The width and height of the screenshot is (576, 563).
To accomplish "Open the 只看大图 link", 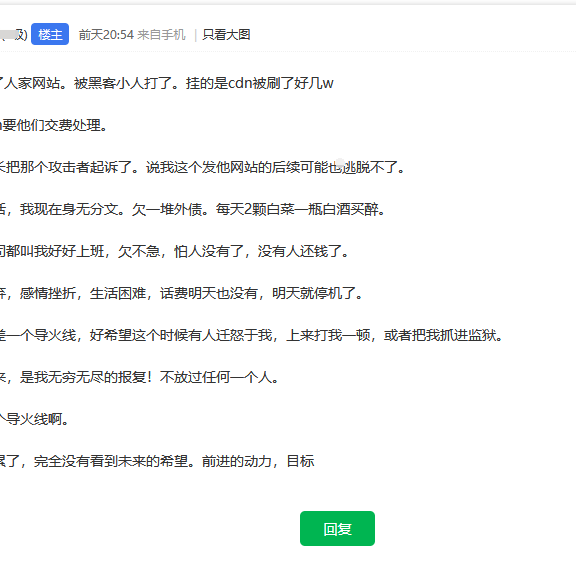I will [x=226, y=35].
